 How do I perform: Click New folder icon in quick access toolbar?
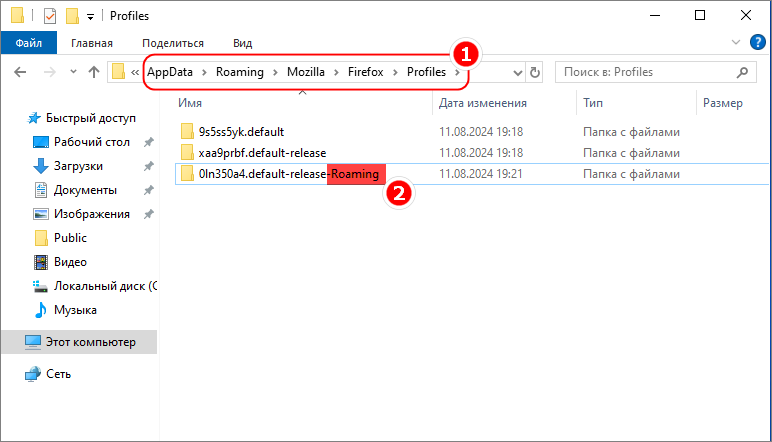click(72, 16)
